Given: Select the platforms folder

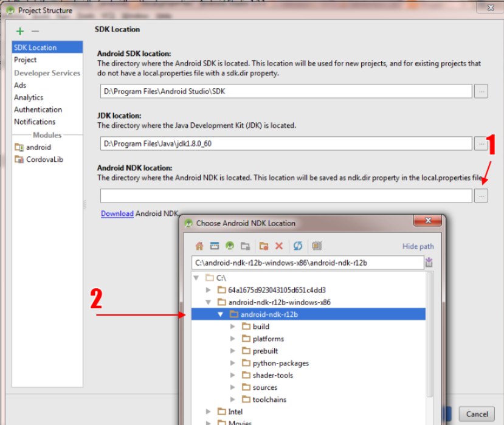Looking at the screenshot, I should click(268, 339).
